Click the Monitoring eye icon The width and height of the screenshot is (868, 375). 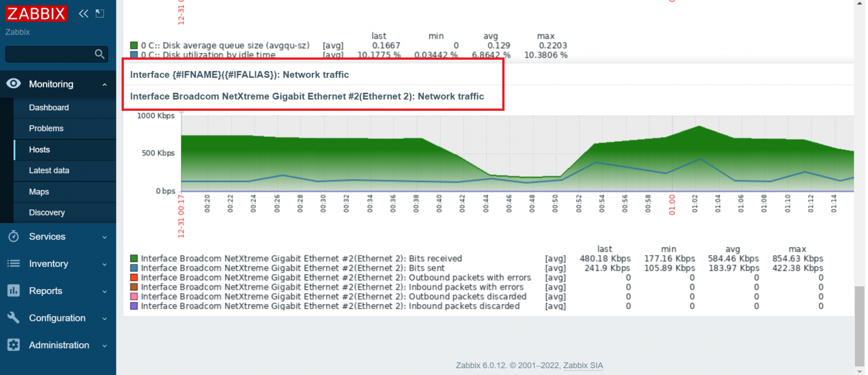[x=14, y=84]
